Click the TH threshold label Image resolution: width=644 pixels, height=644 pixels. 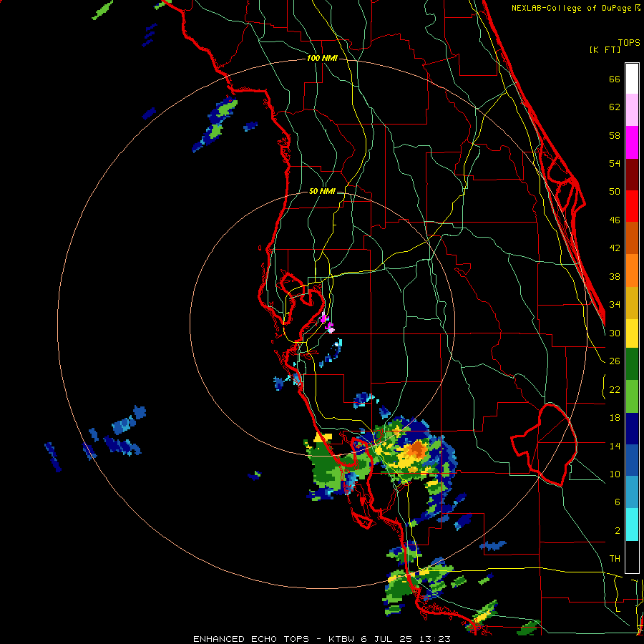click(615, 559)
